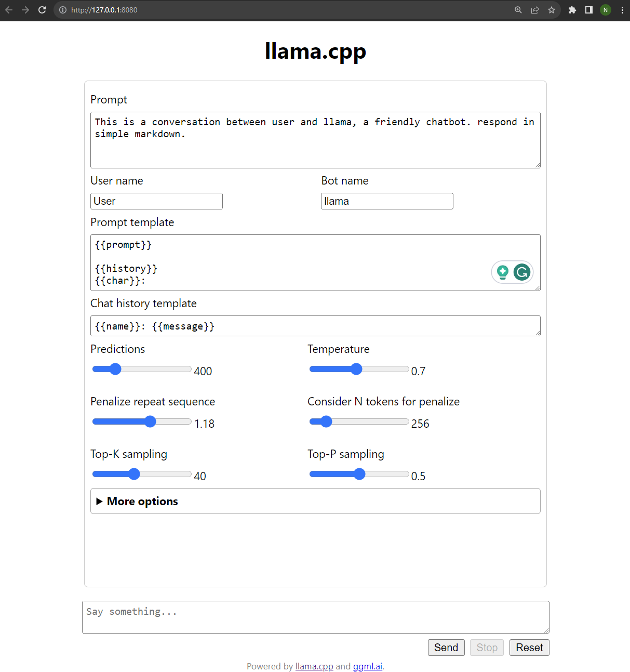Click the repeat penalty value 1.18
Viewport: 630px width, 672px height.
(x=204, y=424)
